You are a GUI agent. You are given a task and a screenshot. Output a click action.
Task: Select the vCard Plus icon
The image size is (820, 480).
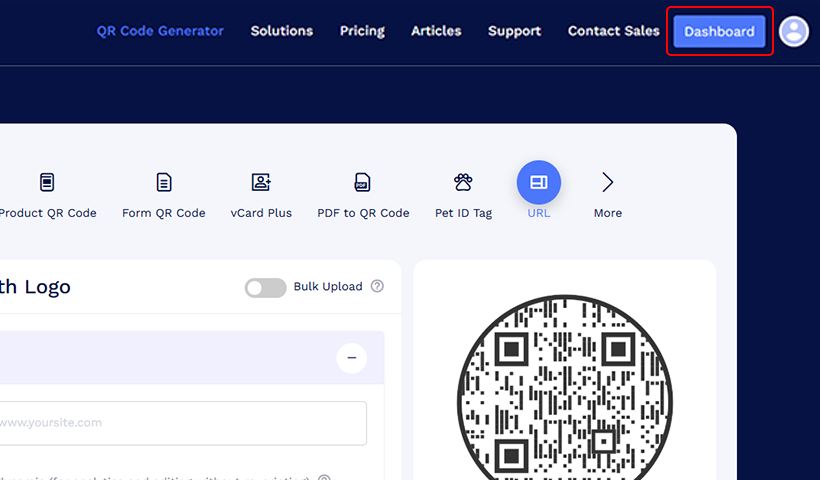click(261, 183)
